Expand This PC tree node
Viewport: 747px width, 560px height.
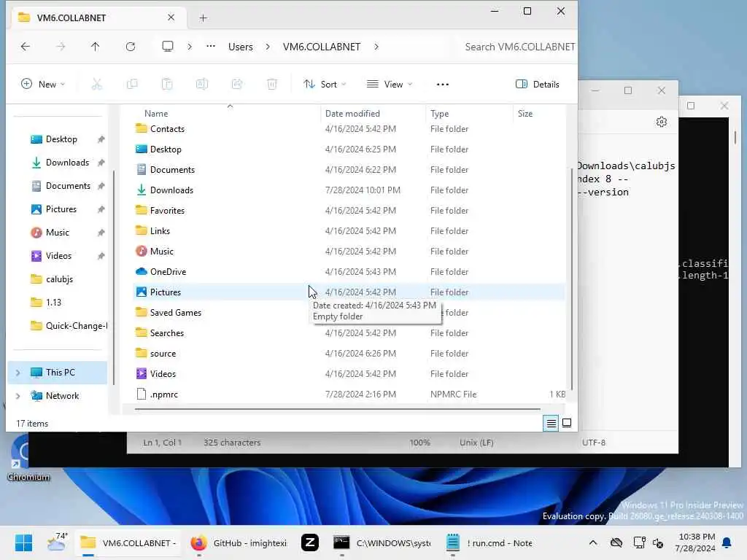pyautogui.click(x=18, y=373)
